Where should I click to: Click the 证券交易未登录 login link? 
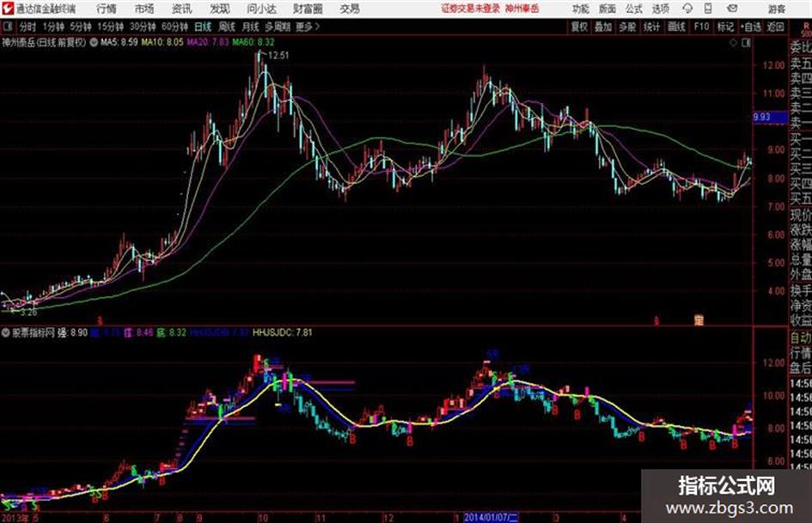click(471, 9)
